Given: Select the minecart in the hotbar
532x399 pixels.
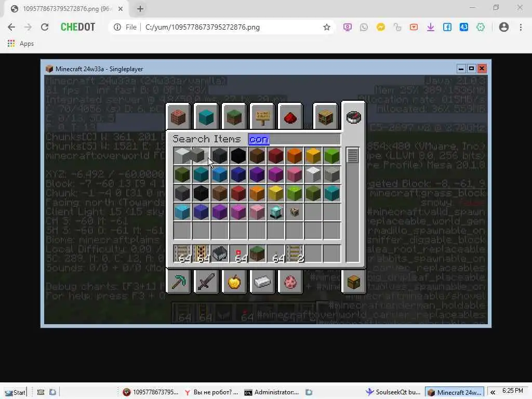Looking at the screenshot, I should (x=220, y=254).
